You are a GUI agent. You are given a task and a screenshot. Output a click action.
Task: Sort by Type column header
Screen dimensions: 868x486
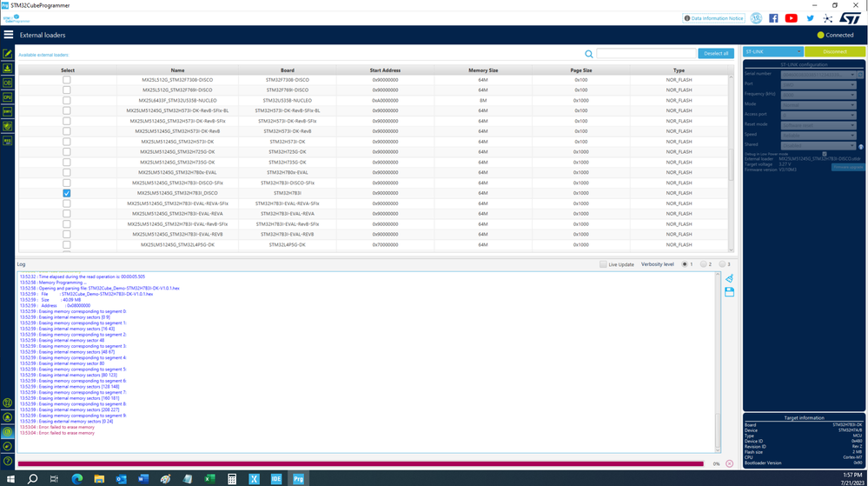tap(679, 70)
